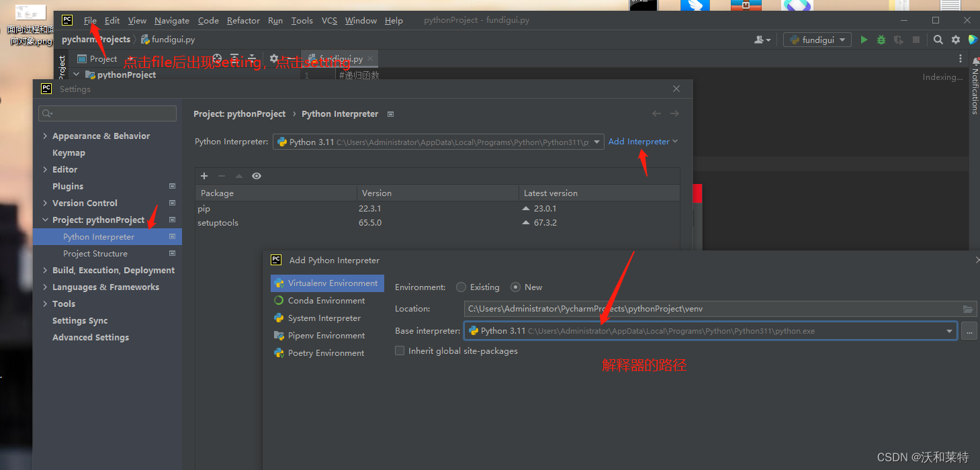Click the Settings search input field
This screenshot has height=470, width=980.
click(107, 113)
